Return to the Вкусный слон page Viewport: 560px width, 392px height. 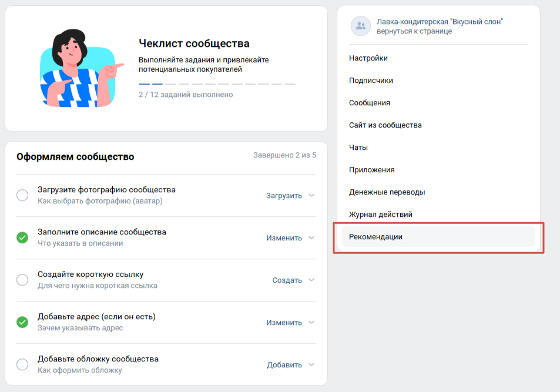coord(414,31)
